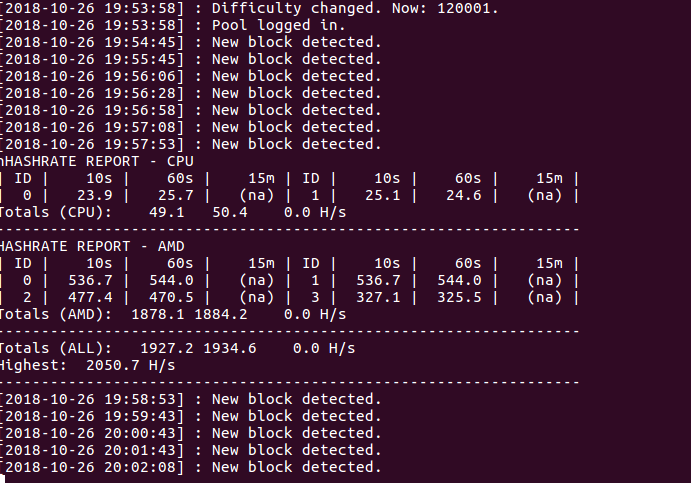Click the 19:54:45 New block detected entry
This screenshot has height=483, width=691.
(190, 42)
